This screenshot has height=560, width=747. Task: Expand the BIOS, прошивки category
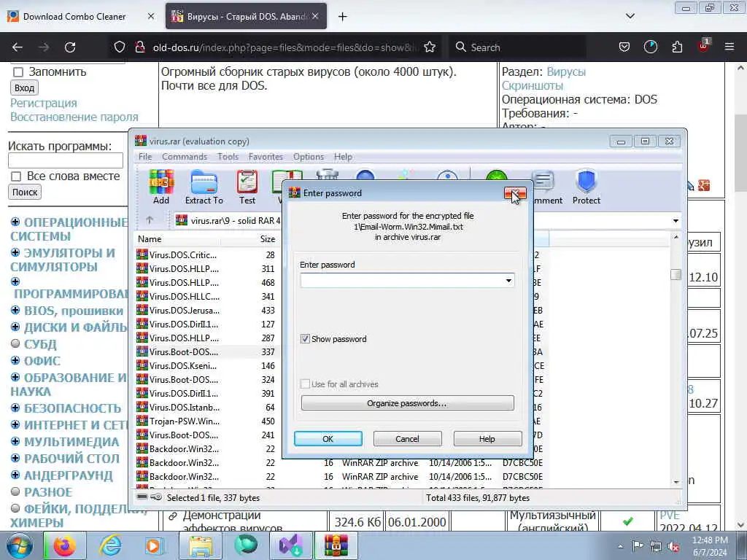[15, 311]
